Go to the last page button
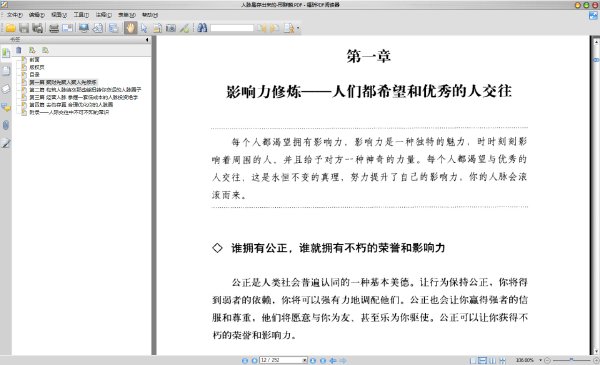The image size is (600, 365). click(323, 360)
